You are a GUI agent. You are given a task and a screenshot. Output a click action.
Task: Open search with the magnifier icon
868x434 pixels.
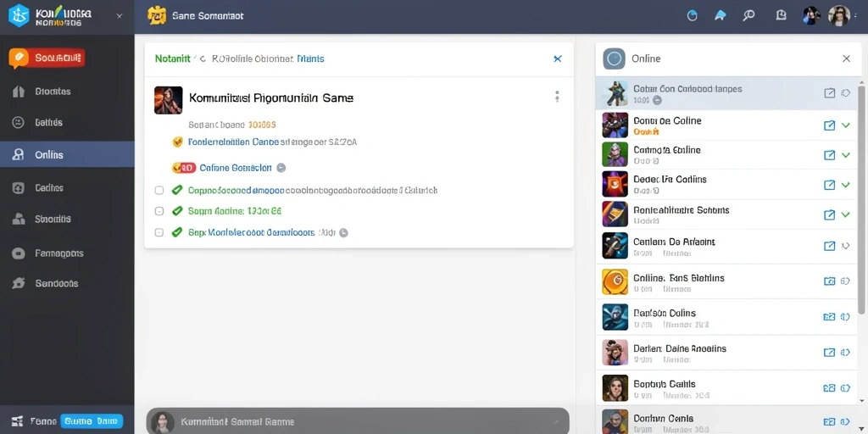749,15
